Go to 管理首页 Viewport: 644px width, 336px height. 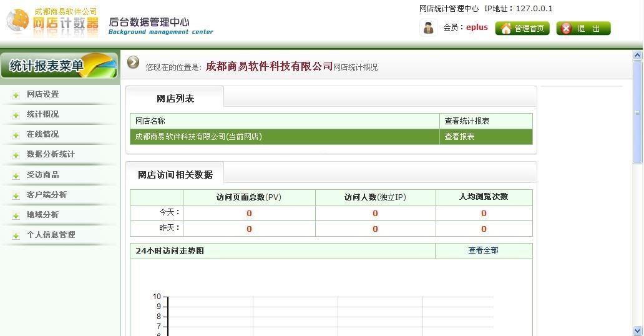tap(522, 28)
